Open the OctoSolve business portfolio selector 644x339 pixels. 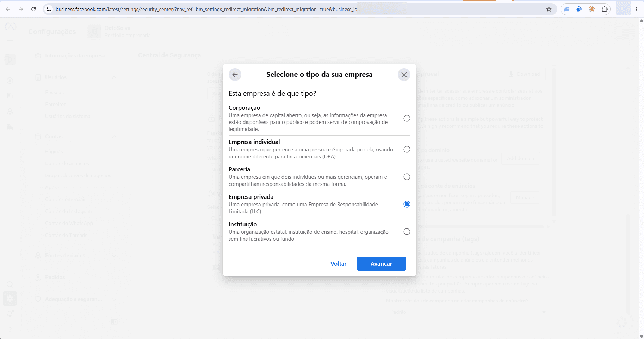[x=120, y=32]
